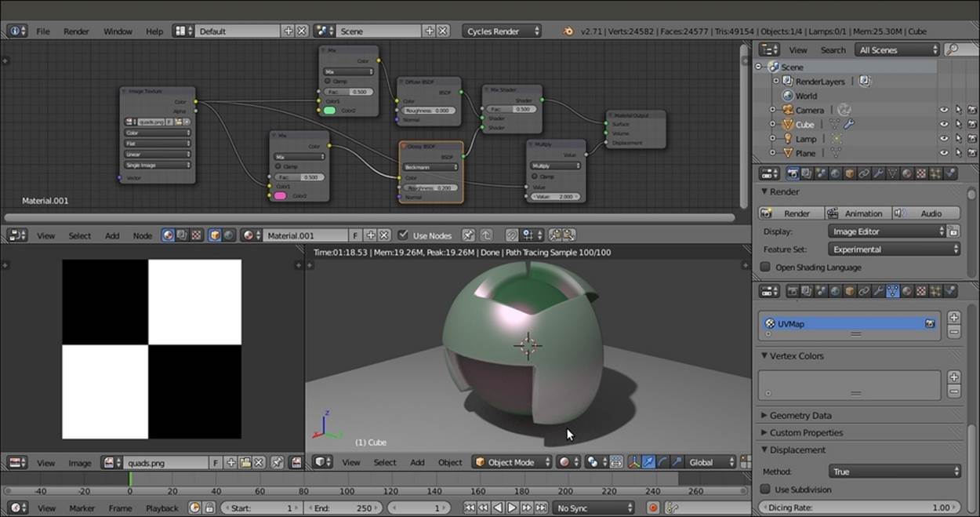
Task: Open the Render menu in top bar
Action: pyautogui.click(x=76, y=31)
